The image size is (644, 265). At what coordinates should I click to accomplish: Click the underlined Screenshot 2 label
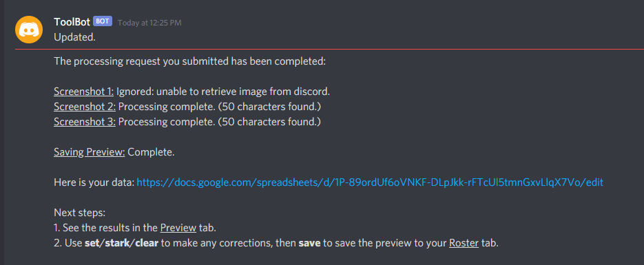[85, 107]
